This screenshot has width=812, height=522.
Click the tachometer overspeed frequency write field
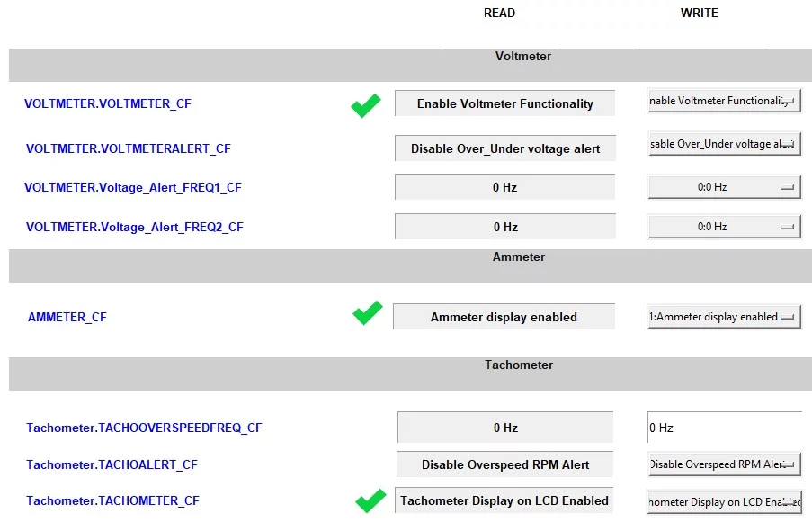tap(724, 427)
